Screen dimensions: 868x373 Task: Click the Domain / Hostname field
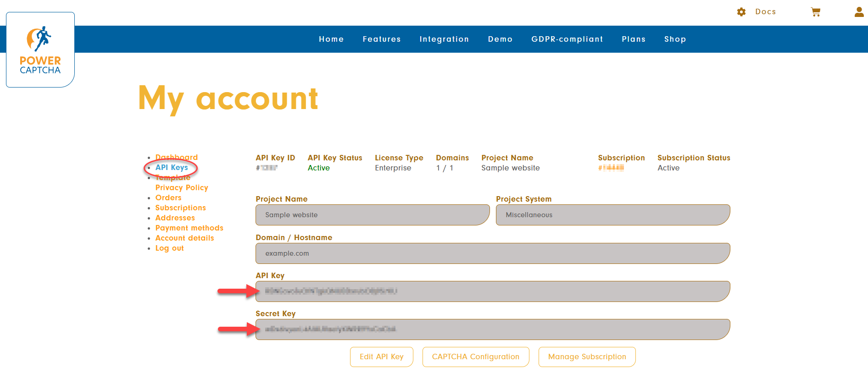pyautogui.click(x=493, y=253)
